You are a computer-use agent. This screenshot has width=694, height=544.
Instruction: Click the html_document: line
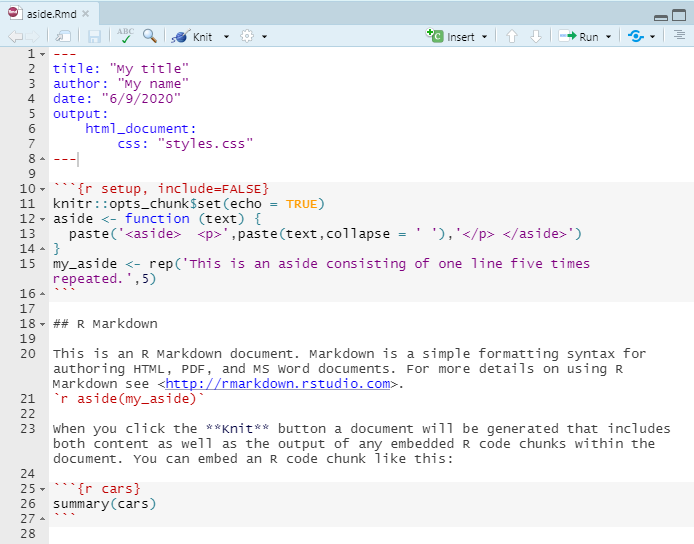(141, 128)
